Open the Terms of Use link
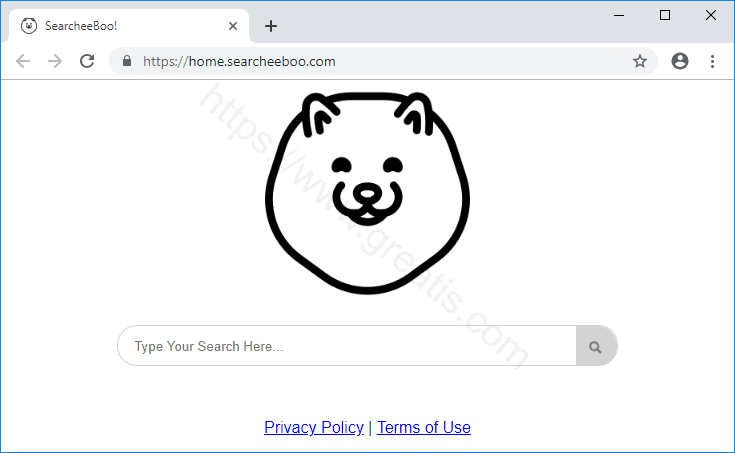Viewport: 735px width, 453px height. 424,427
